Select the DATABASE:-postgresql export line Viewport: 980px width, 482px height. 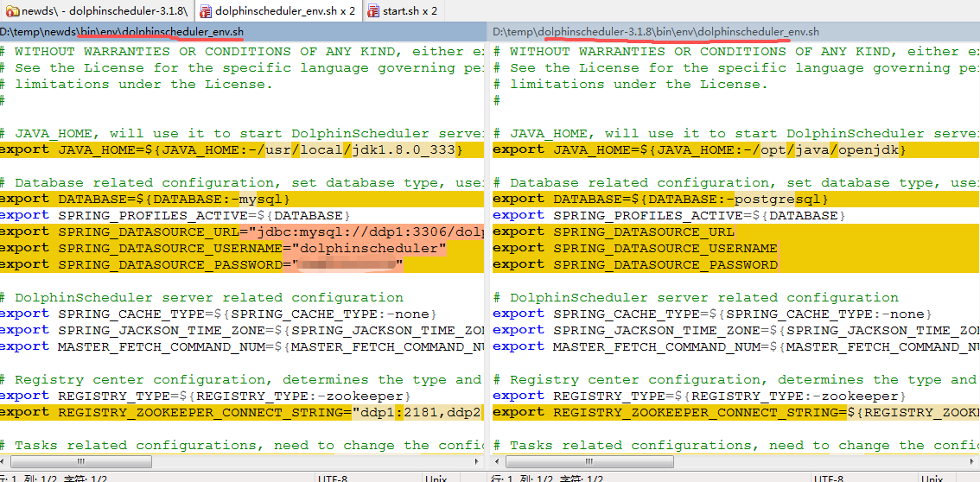click(x=736, y=199)
